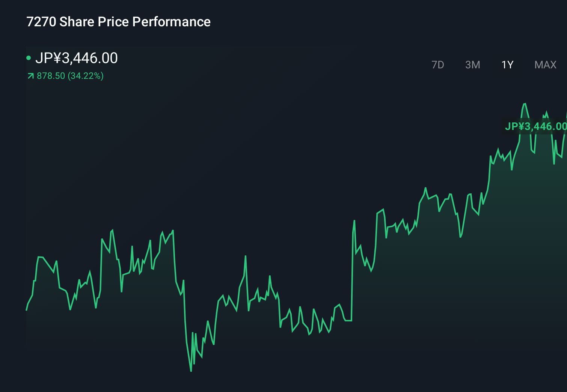567x392 pixels.
Task: Click the highest peak of the chart line
Action: tap(525, 103)
